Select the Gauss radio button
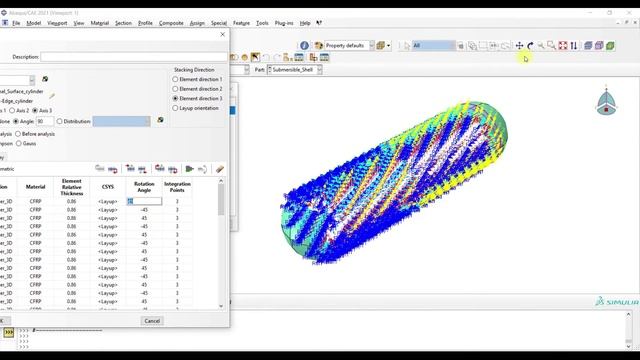Image resolution: width=640 pixels, height=360 pixels. click(19, 144)
